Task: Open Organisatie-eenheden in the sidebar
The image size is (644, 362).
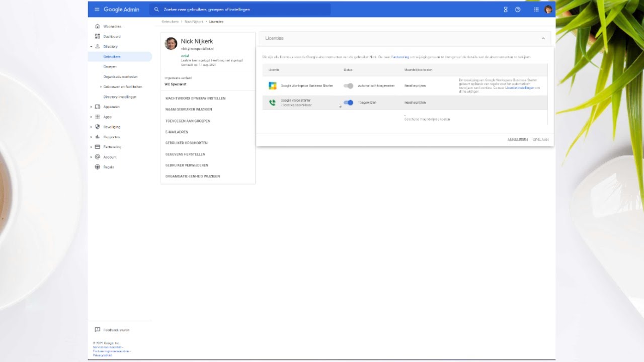Action: pyautogui.click(x=120, y=76)
